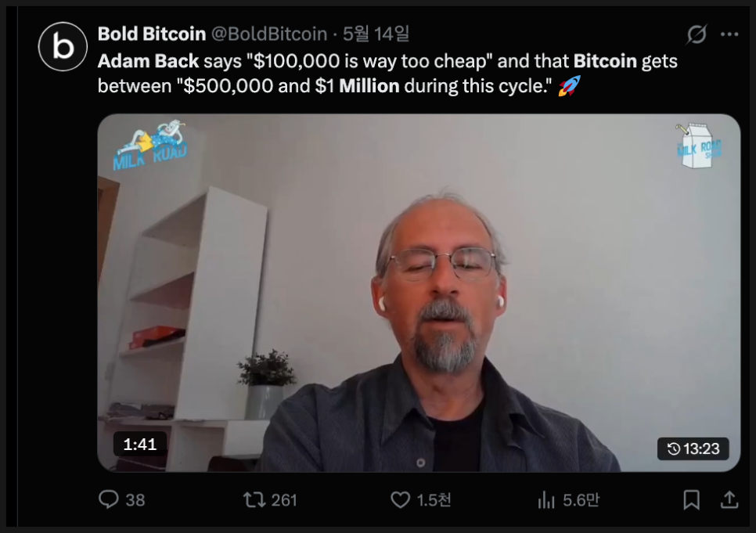Open the Bold Bitcoin display name link

[x=152, y=34]
